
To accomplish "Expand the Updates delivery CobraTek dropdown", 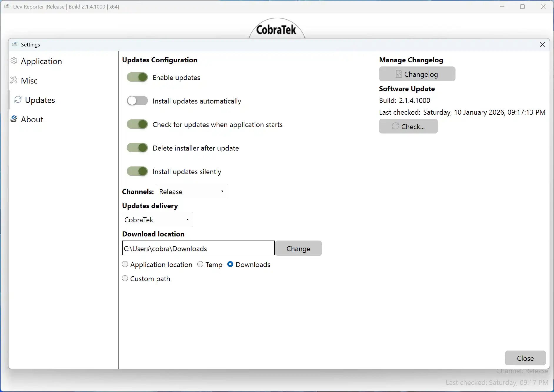I will click(x=157, y=220).
